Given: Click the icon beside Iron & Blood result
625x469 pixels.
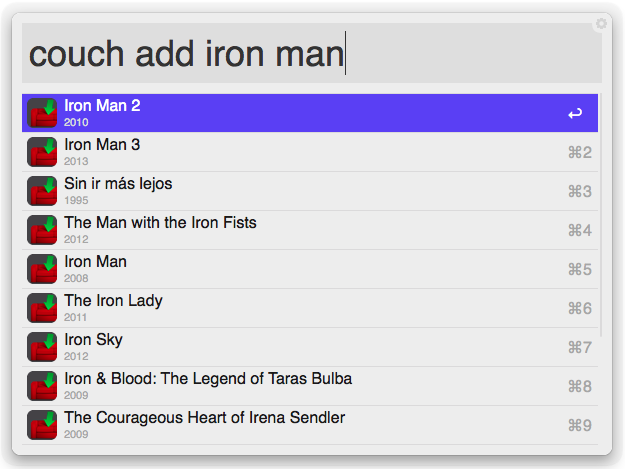Looking at the screenshot, I should click(x=43, y=386).
